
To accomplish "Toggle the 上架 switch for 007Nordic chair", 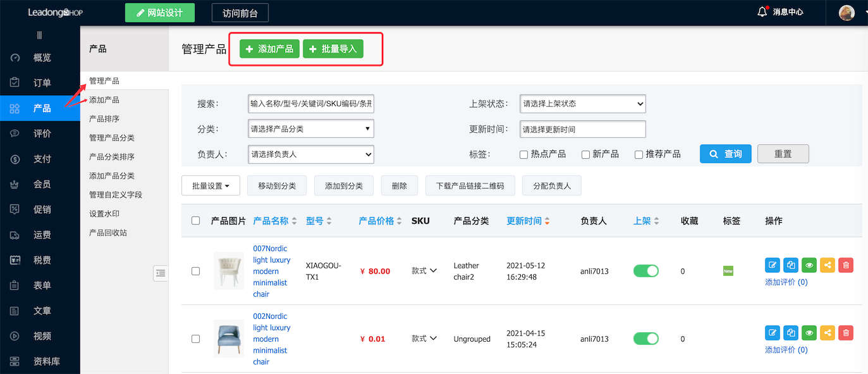I will pos(645,271).
